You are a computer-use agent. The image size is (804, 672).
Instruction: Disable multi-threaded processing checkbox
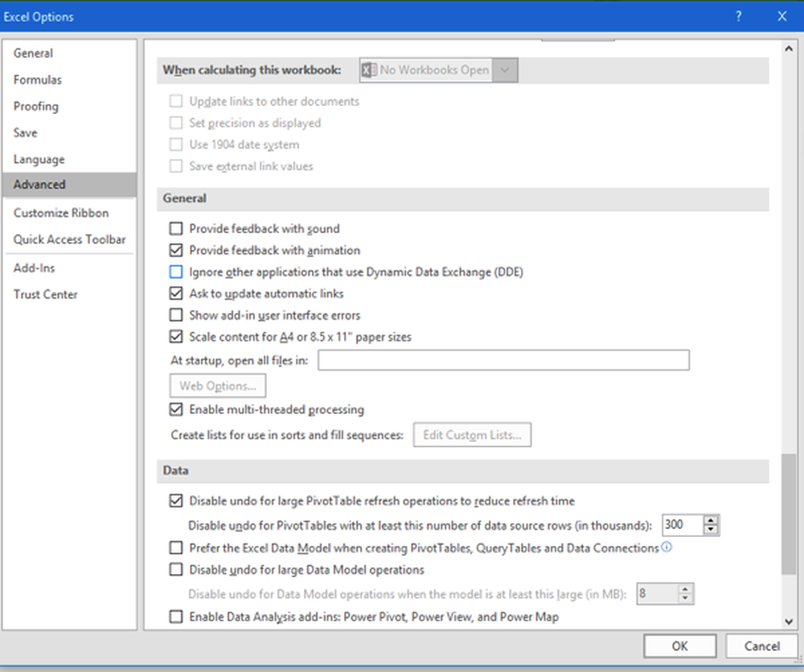[x=176, y=410]
